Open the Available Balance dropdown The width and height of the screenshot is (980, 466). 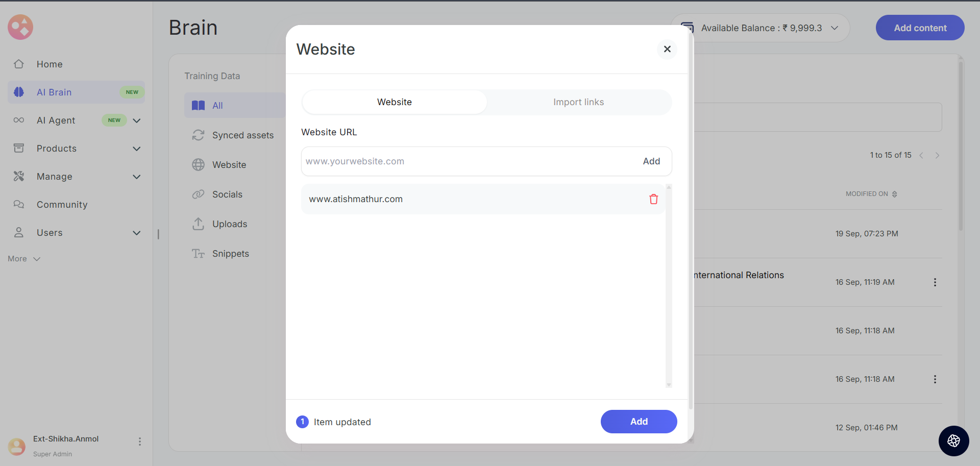(x=835, y=28)
